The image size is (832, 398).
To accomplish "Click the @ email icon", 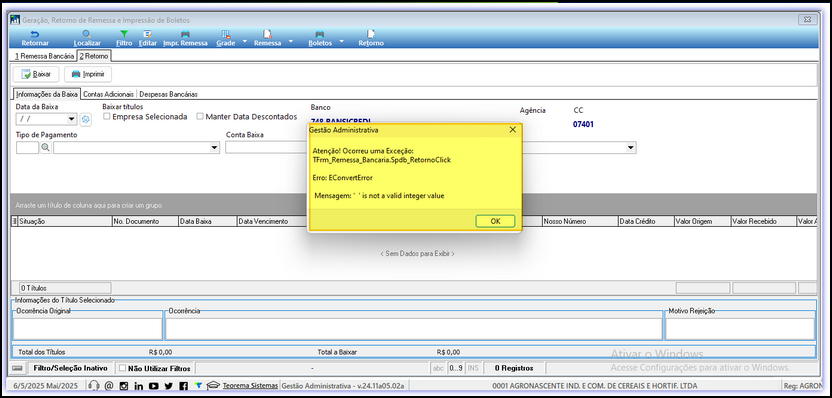I will [x=109, y=386].
